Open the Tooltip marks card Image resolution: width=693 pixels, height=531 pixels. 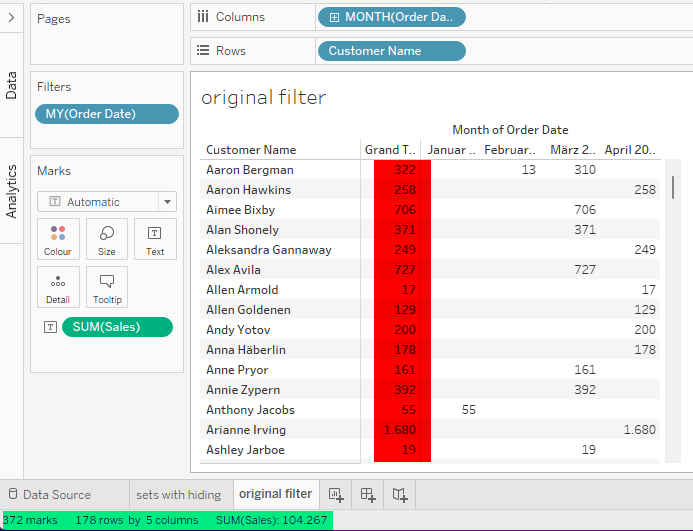[x=106, y=287]
